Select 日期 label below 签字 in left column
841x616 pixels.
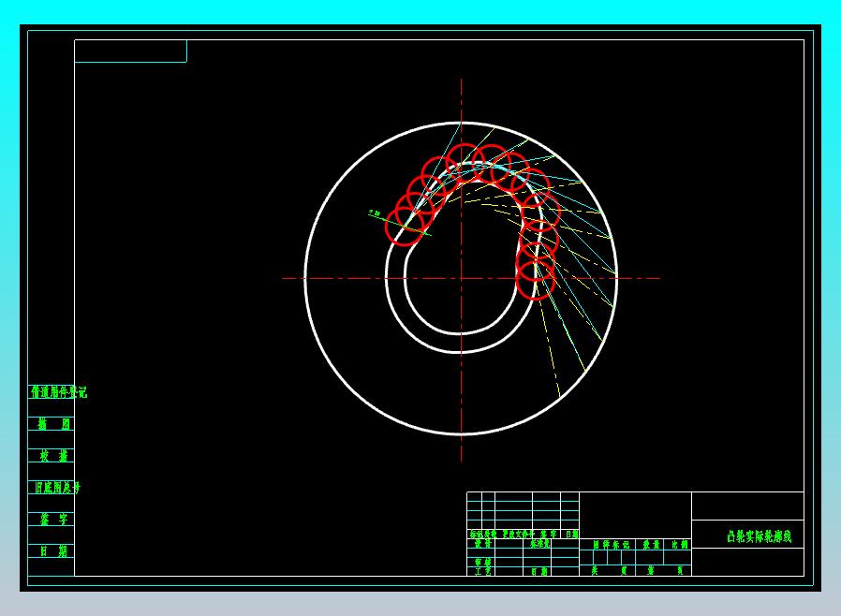click(x=53, y=550)
